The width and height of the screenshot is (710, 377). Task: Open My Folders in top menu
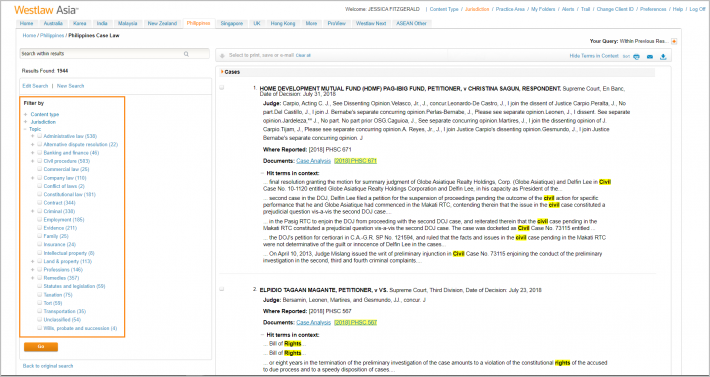click(542, 9)
